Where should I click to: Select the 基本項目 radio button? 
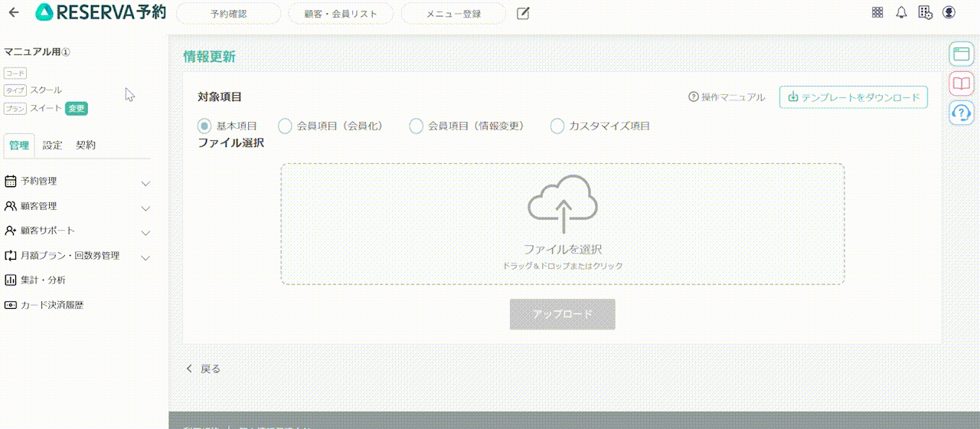[204, 126]
